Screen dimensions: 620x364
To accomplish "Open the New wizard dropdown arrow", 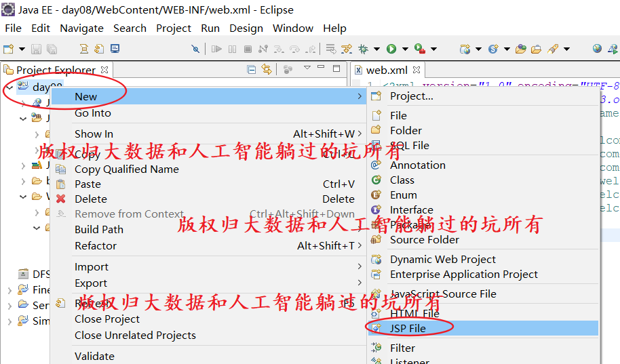I will (22, 49).
